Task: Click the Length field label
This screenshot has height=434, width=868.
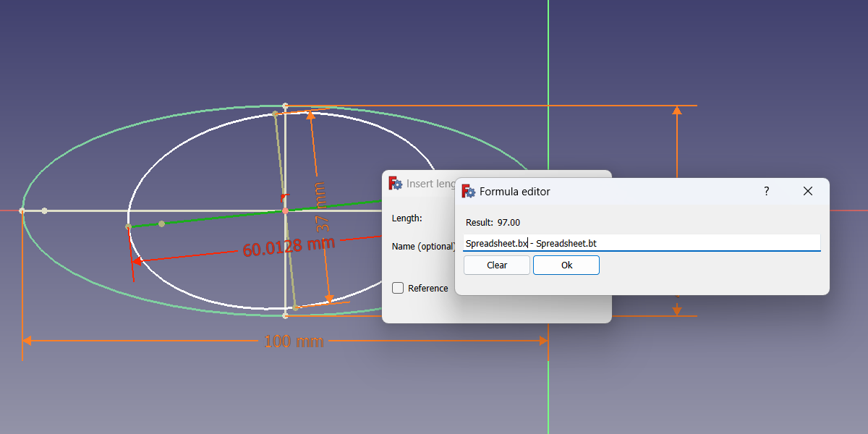Action: click(406, 218)
